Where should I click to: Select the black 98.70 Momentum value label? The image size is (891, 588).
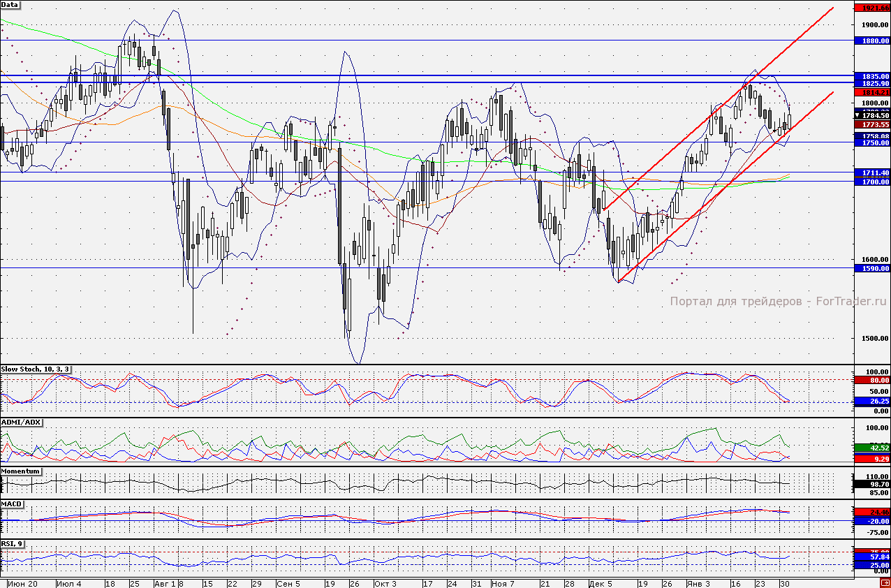872,484
